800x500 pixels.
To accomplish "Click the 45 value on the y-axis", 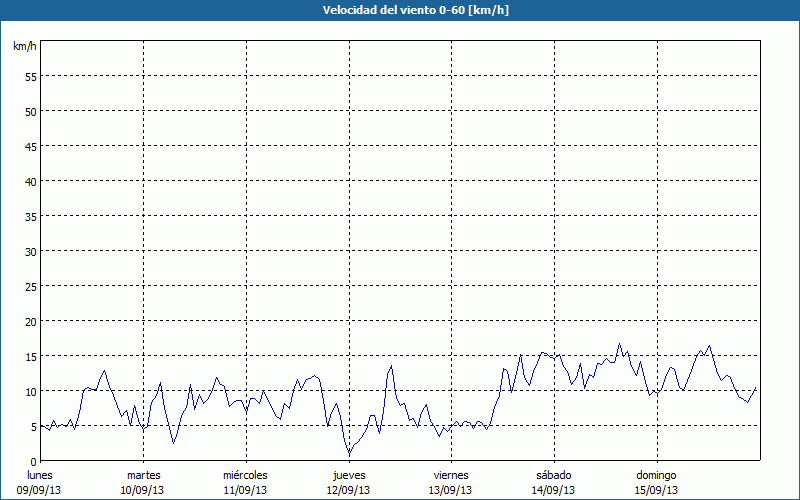I will [30, 146].
